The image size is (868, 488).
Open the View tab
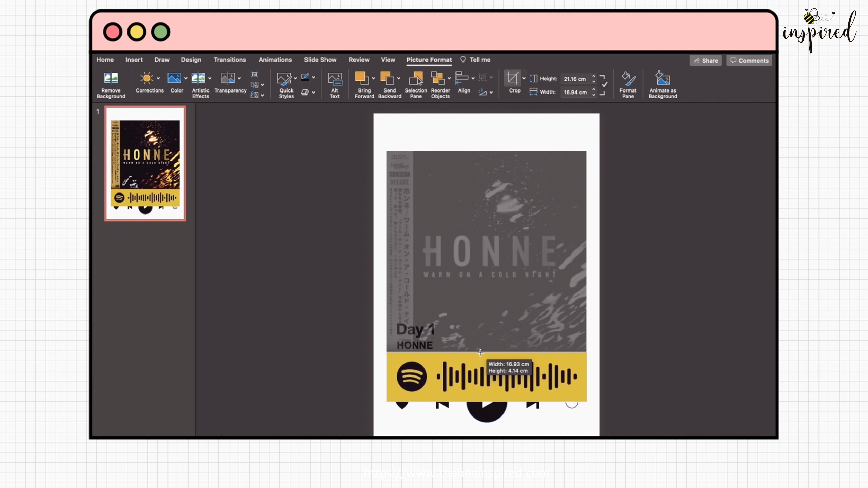point(388,60)
